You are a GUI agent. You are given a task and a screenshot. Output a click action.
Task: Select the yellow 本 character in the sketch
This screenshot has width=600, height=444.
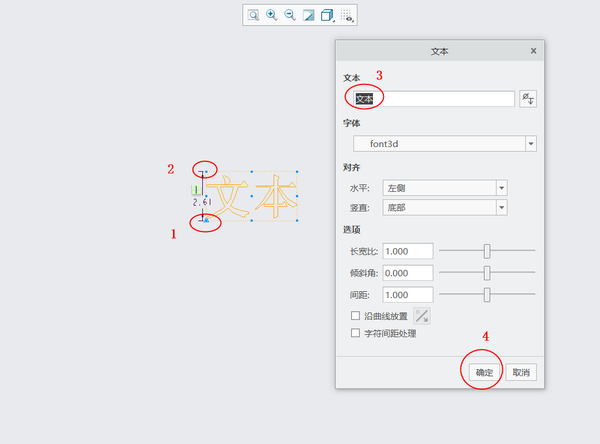276,197
